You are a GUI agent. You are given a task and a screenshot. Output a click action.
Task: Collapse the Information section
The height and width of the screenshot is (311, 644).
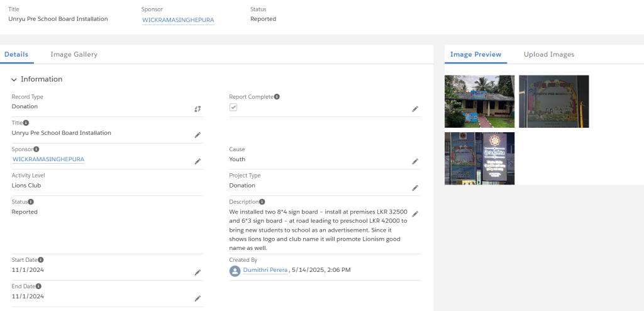[x=14, y=79]
